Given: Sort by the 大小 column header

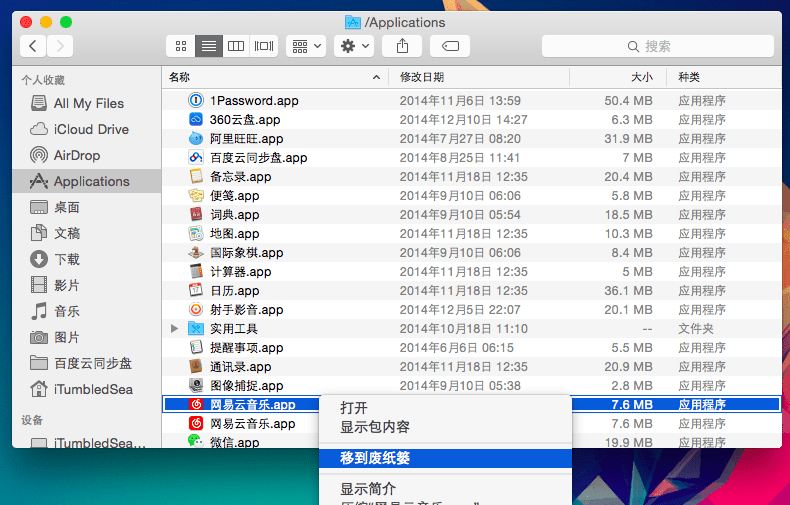Looking at the screenshot, I should coord(618,77).
